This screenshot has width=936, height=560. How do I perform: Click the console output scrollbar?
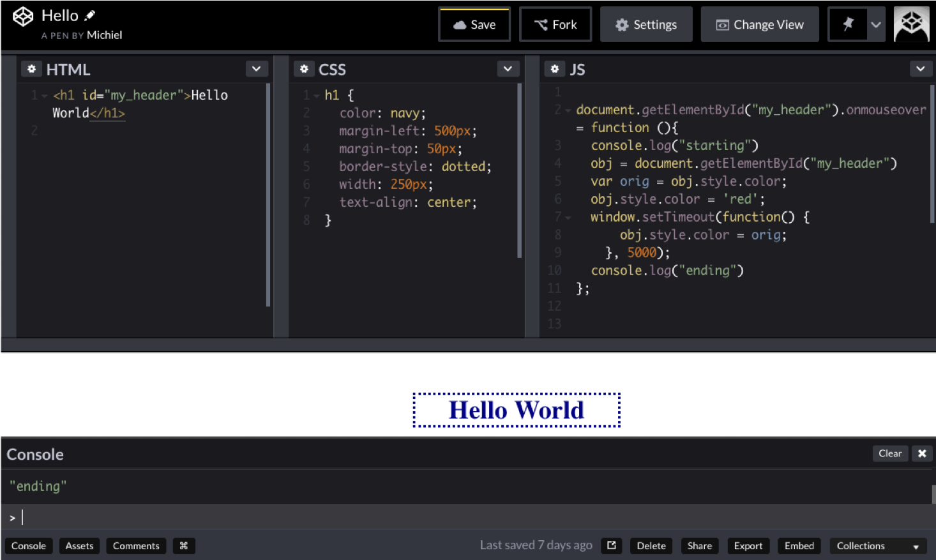[x=933, y=494]
